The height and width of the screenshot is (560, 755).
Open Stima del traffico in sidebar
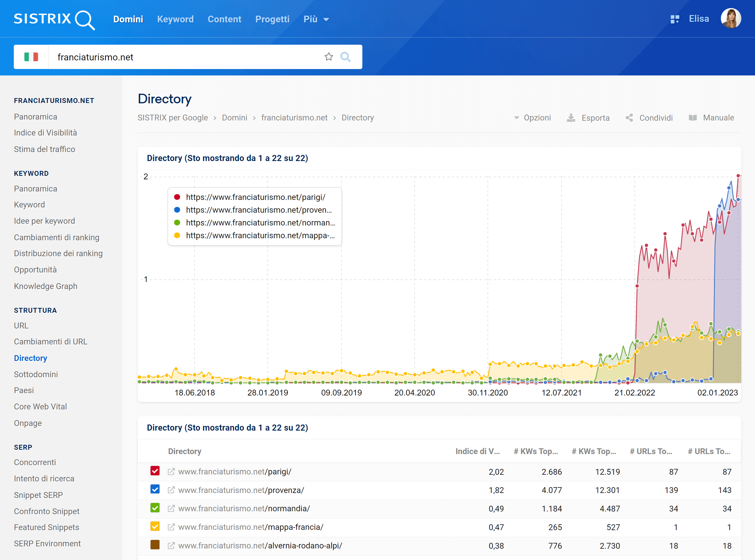(x=44, y=149)
